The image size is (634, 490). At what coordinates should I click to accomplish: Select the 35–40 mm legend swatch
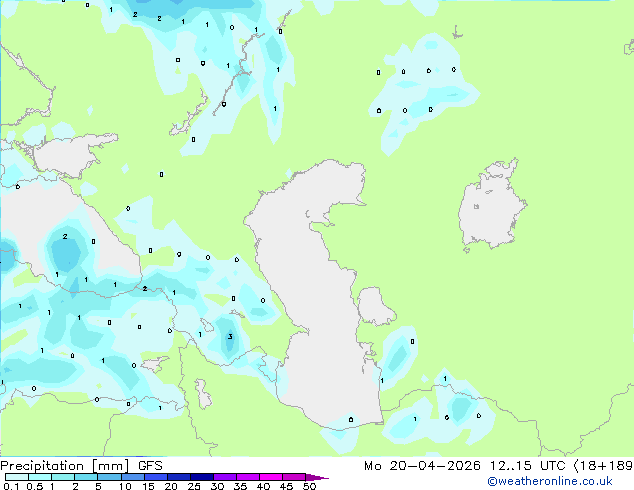click(x=248, y=477)
